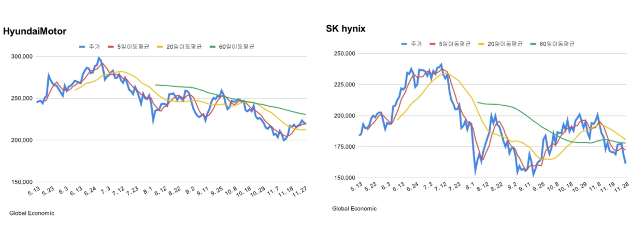Click the 175,000 axis label in SK hynix chart
The image size is (644, 231).
pos(344,147)
